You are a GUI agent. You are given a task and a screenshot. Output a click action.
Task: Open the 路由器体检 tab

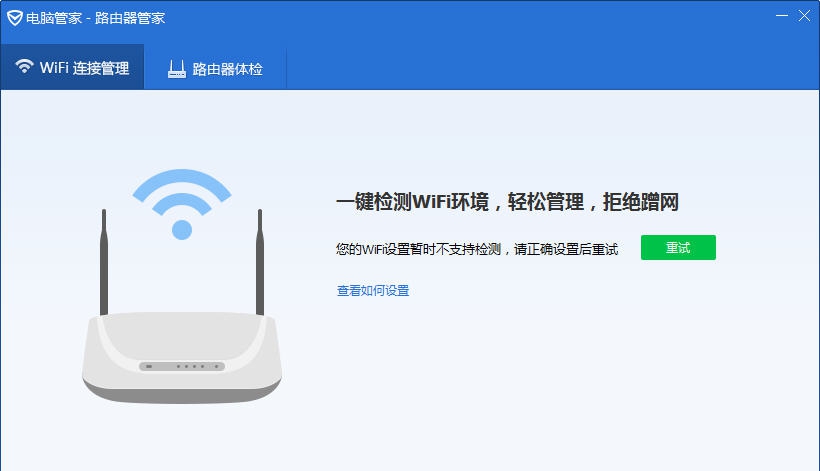point(215,68)
